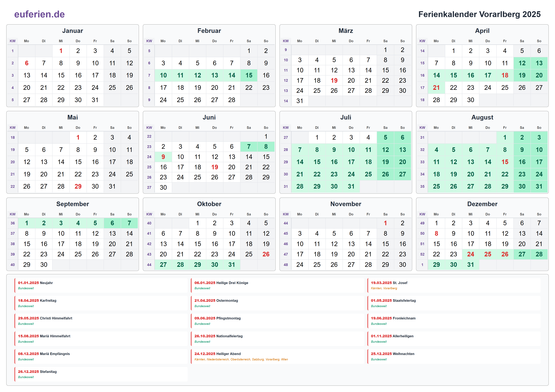
Task: Click green June 7 Saturday cell
Action: [249, 147]
